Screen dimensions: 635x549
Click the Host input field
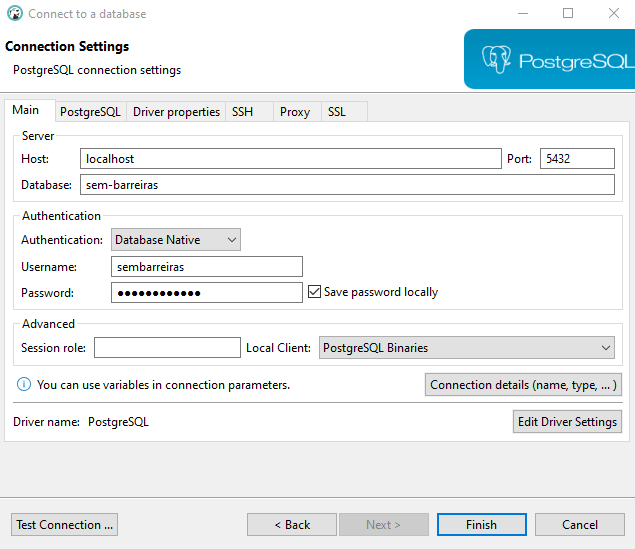click(290, 159)
